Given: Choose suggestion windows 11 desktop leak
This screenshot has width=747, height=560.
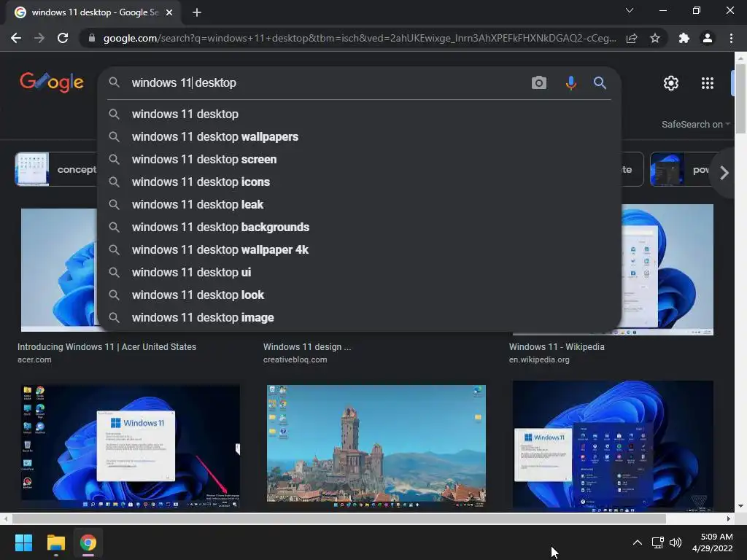Looking at the screenshot, I should click(x=359, y=204).
